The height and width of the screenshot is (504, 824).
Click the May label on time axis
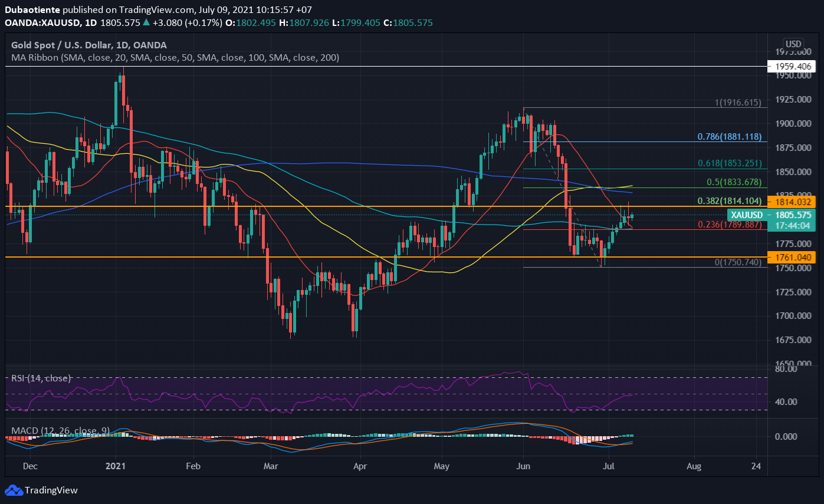pyautogui.click(x=442, y=466)
